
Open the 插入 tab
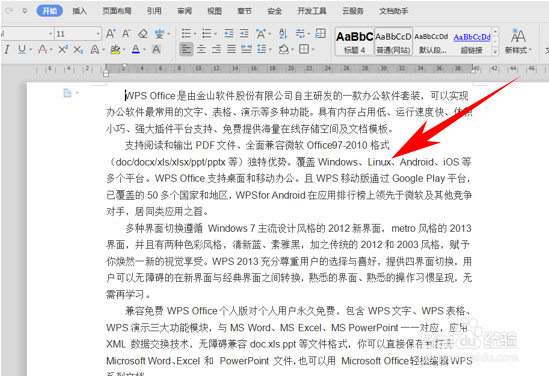(x=79, y=11)
